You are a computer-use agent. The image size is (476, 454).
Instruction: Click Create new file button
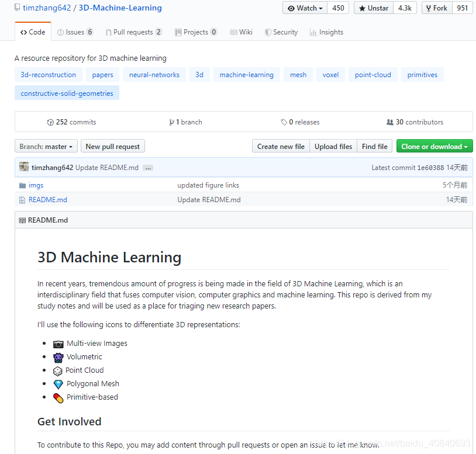281,146
